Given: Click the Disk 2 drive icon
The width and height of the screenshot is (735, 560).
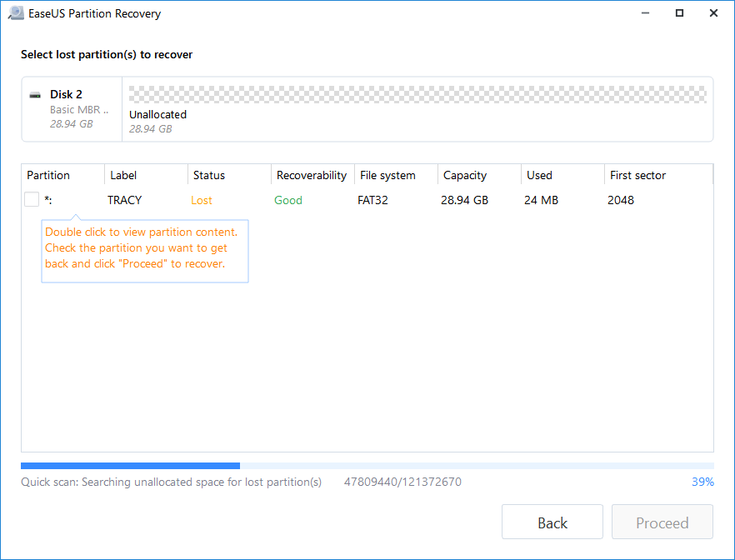Looking at the screenshot, I should (35, 94).
